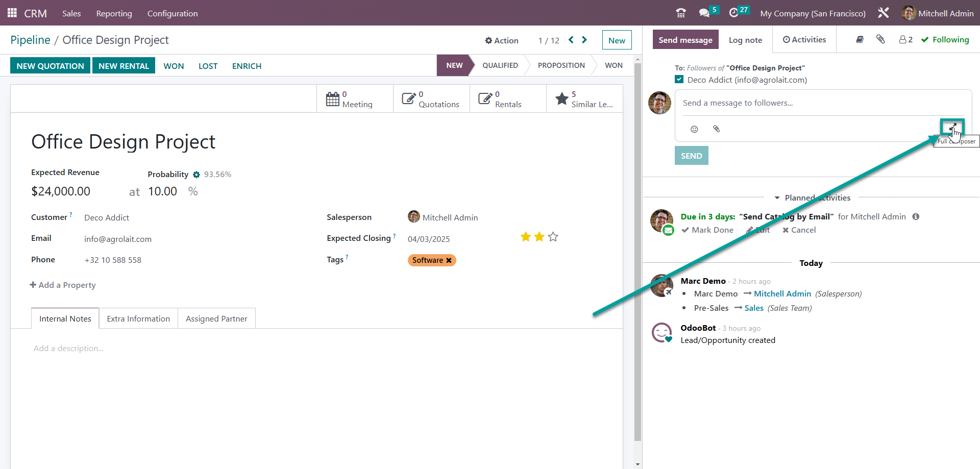Viewport: 980px width, 469px height.
Task: Open Meeting calendar stat button
Action: [x=355, y=99]
